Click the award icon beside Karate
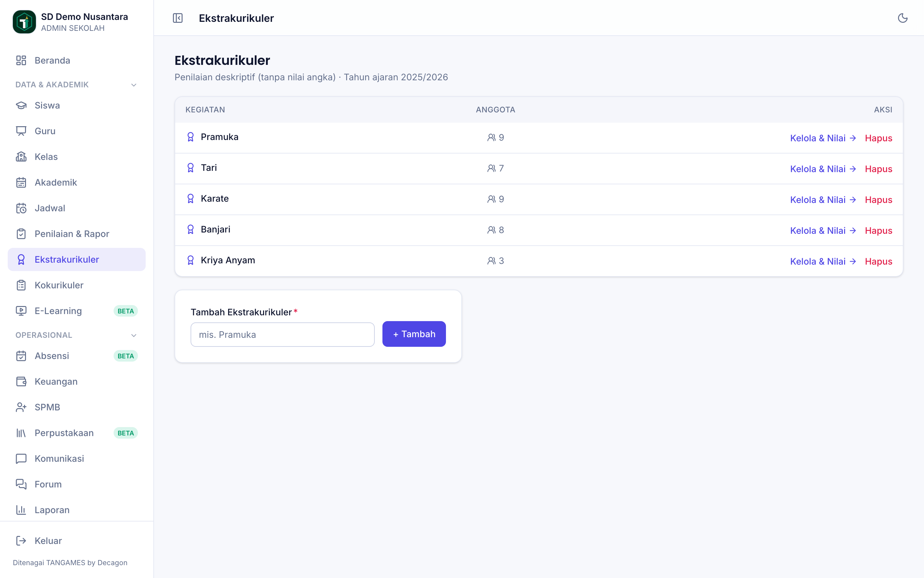 (x=191, y=198)
